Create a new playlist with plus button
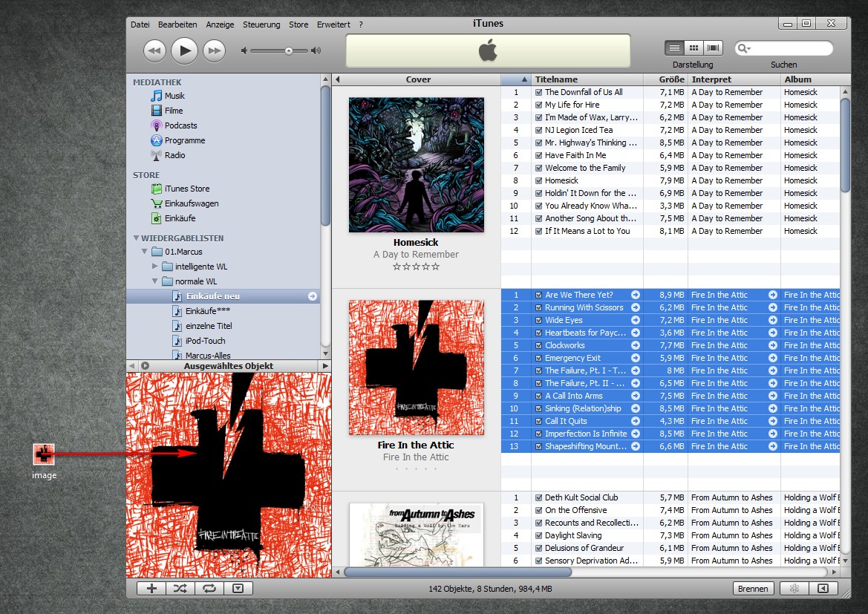Viewport: 868px width, 614px height. click(151, 589)
